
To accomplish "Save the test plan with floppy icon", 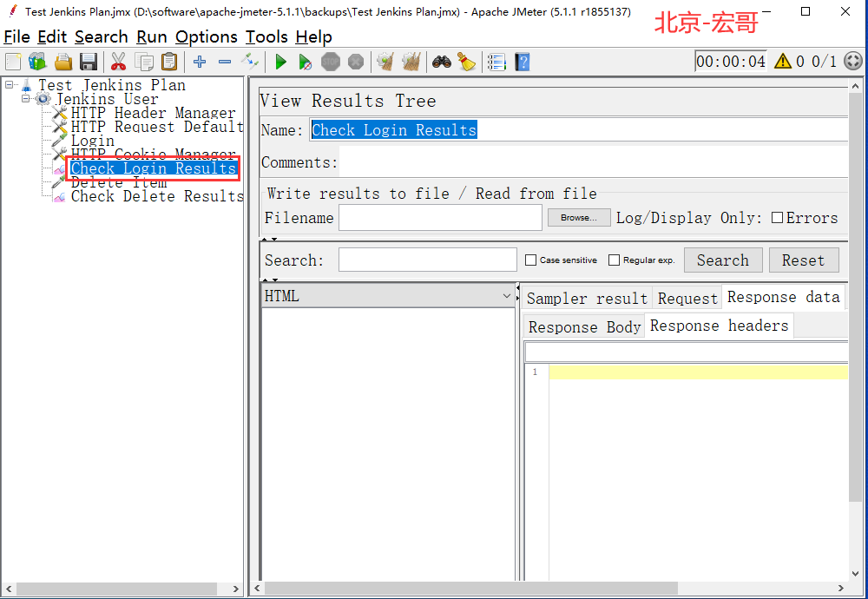I will point(89,62).
